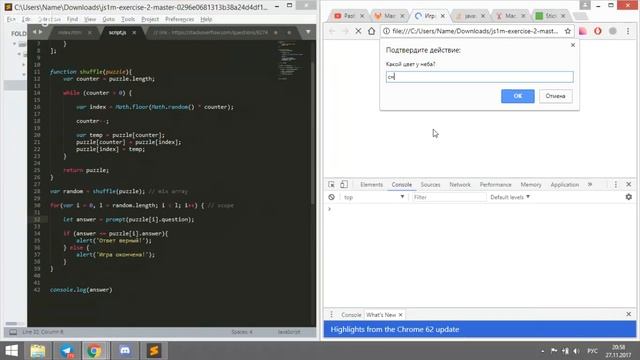Select Console tab in DevTools drawer

351,315
